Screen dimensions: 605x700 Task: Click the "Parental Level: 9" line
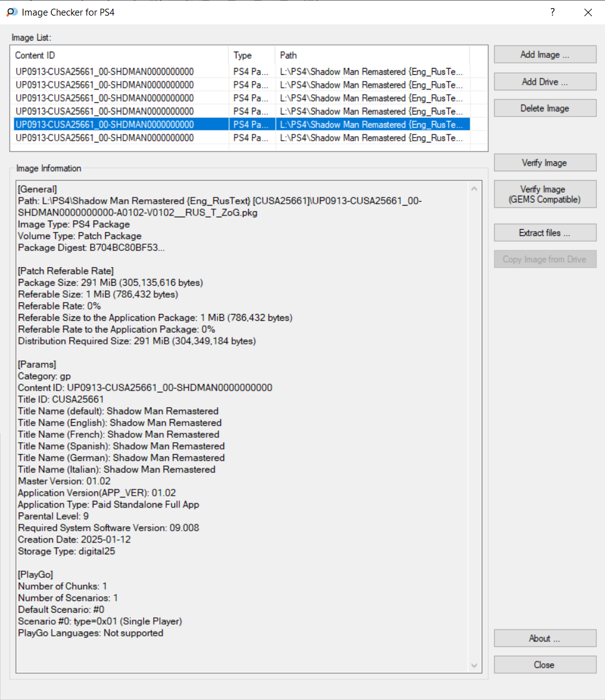click(x=54, y=516)
